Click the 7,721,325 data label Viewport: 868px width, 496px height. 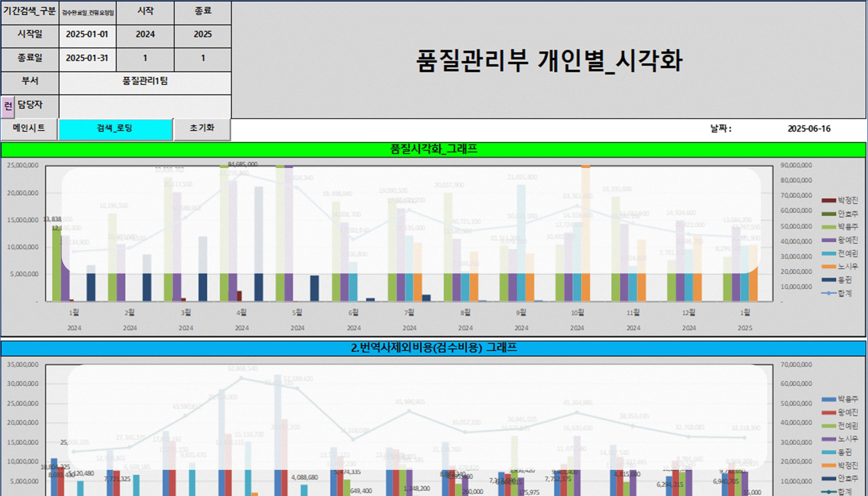(x=117, y=479)
